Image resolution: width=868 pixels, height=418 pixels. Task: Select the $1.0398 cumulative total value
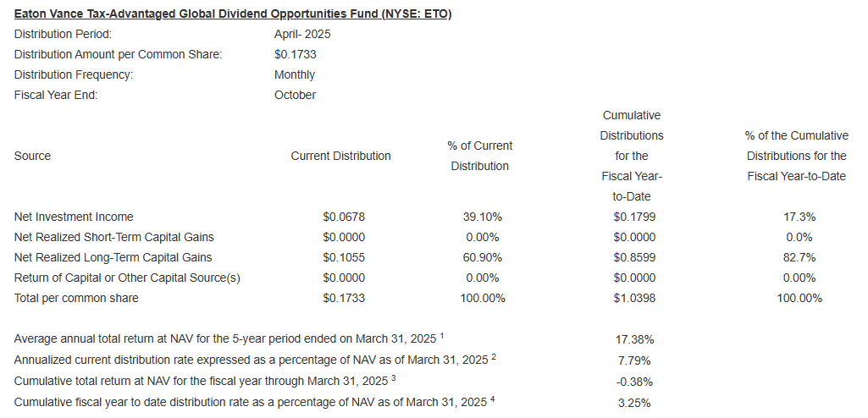[634, 298]
